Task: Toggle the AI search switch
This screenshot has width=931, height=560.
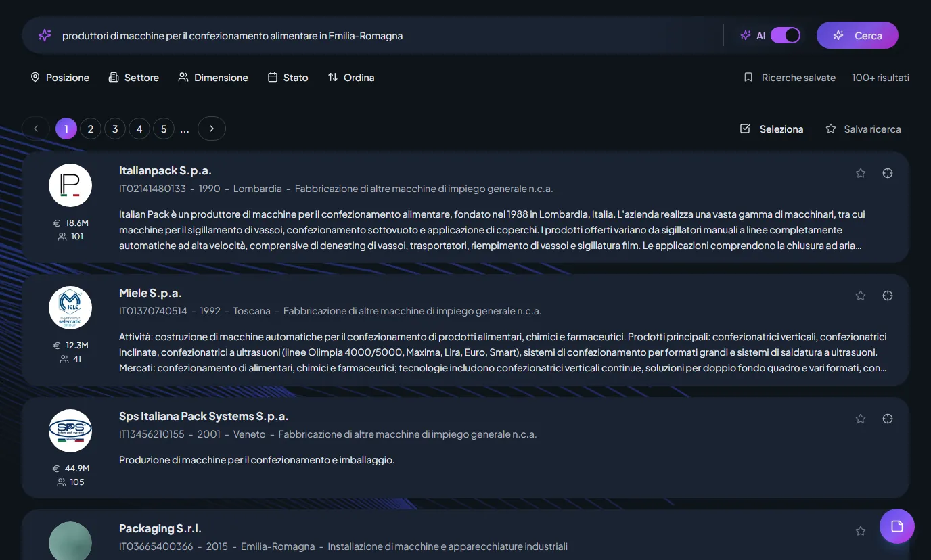Action: coord(786,35)
